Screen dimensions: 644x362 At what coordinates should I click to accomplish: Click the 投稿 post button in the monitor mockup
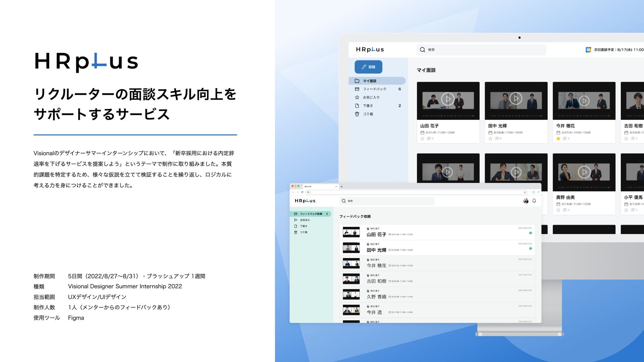click(x=368, y=67)
